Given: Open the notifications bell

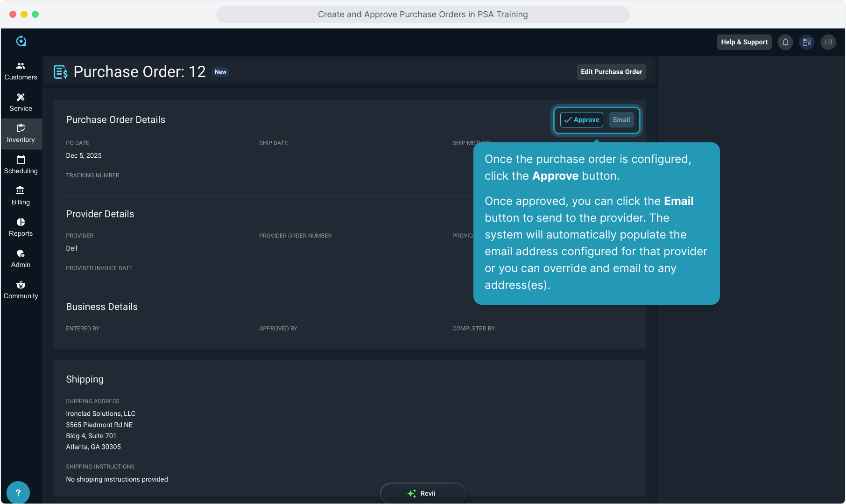Looking at the screenshot, I should click(785, 42).
